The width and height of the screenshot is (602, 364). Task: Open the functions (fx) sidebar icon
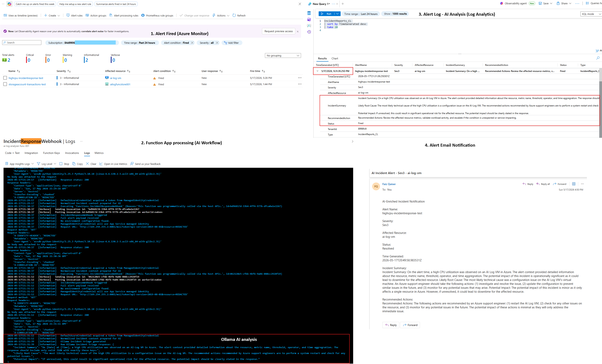click(309, 26)
